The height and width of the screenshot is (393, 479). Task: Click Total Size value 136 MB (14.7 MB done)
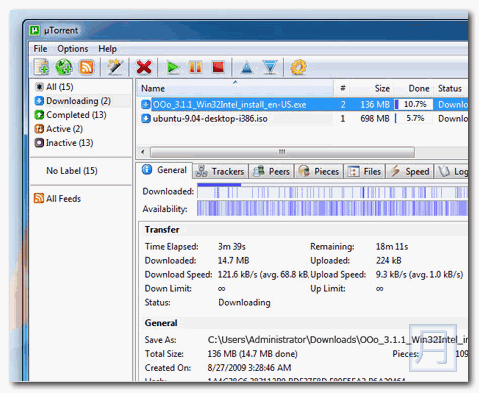252,354
